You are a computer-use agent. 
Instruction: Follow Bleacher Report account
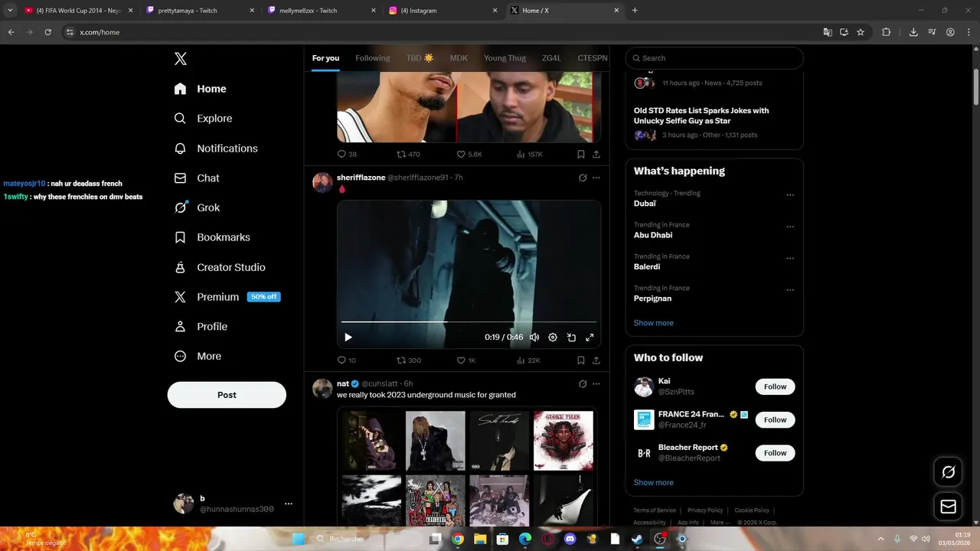(775, 453)
